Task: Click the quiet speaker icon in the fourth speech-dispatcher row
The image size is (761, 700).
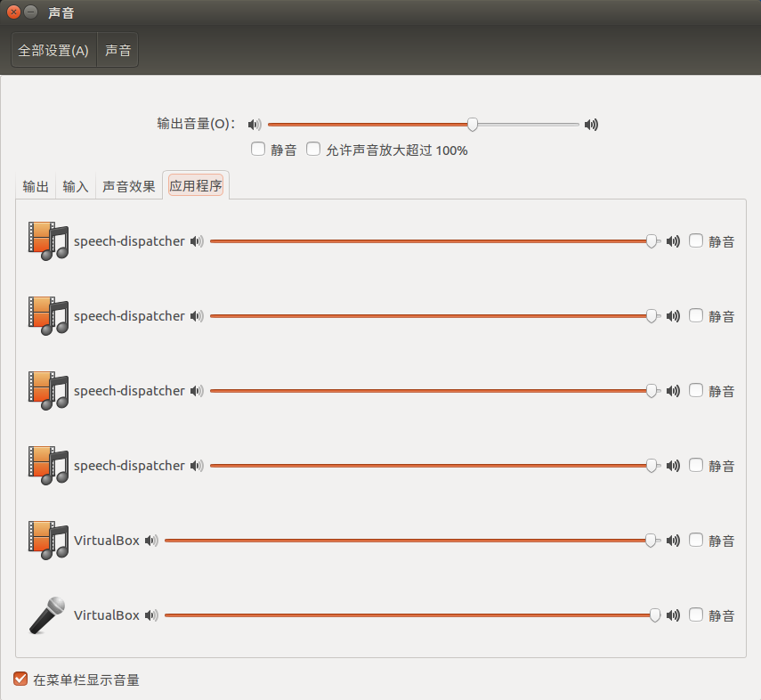Action: (x=197, y=466)
